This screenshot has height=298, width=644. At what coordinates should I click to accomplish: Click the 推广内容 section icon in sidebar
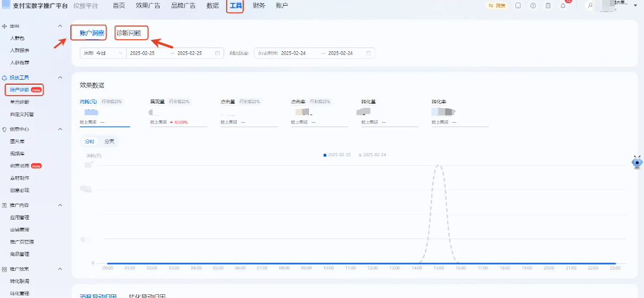coord(4,205)
